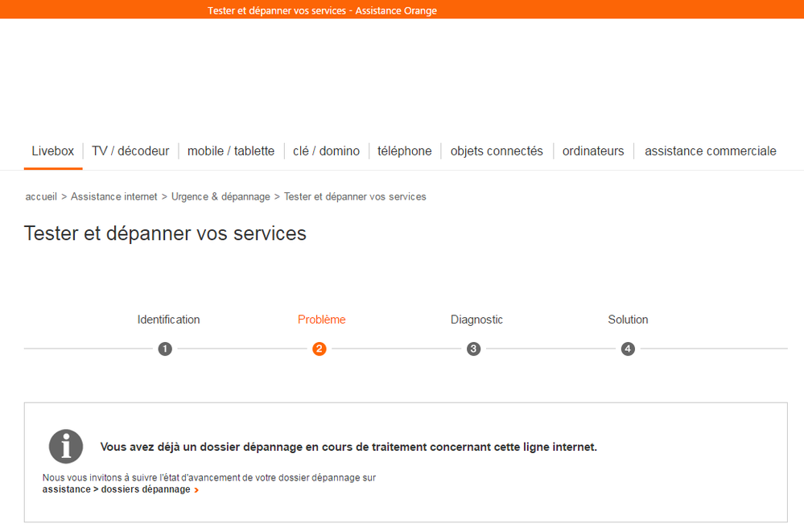Select step 1 Identification circle

165,348
